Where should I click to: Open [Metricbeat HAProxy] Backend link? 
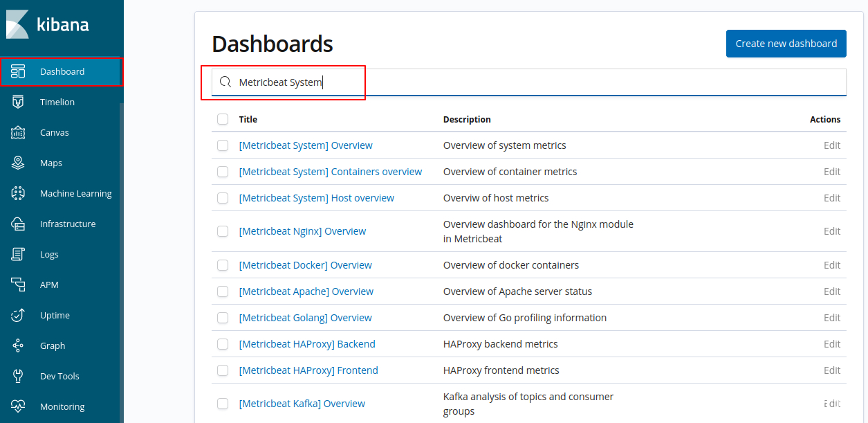(x=307, y=344)
